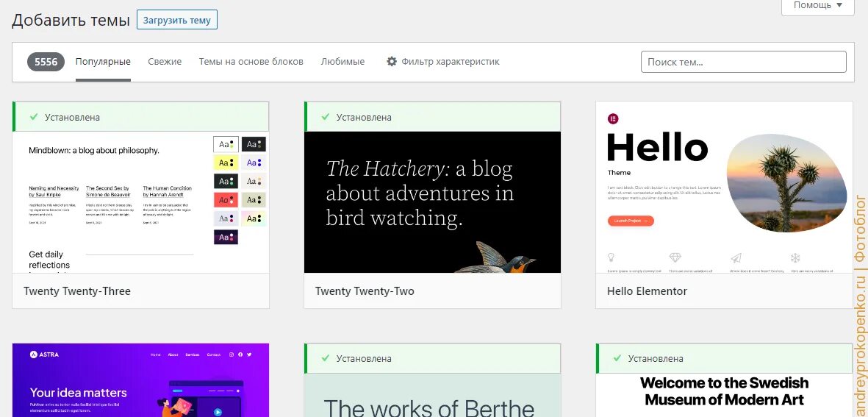Image resolution: width=868 pixels, height=417 pixels.
Task: Click the Hello Elementor theme name
Action: 647,291
